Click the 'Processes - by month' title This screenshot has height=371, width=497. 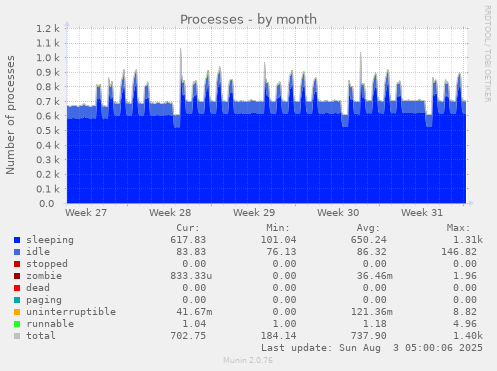point(248,19)
